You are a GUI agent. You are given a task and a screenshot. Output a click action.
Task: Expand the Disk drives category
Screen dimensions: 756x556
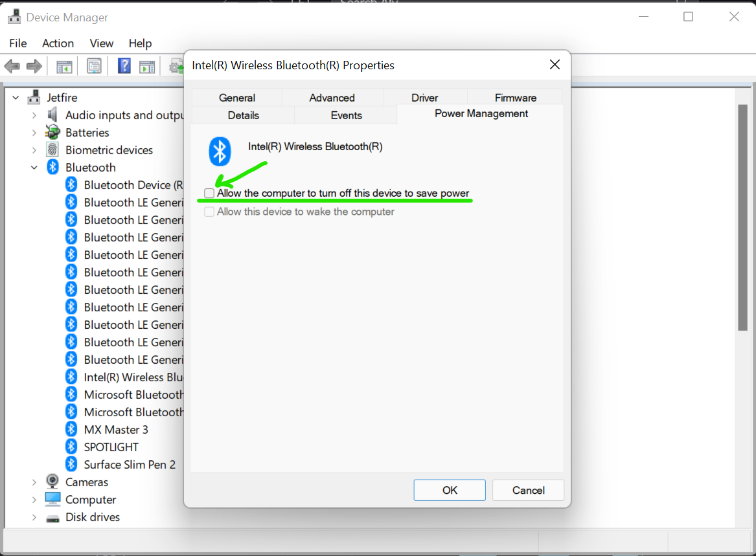(x=34, y=517)
